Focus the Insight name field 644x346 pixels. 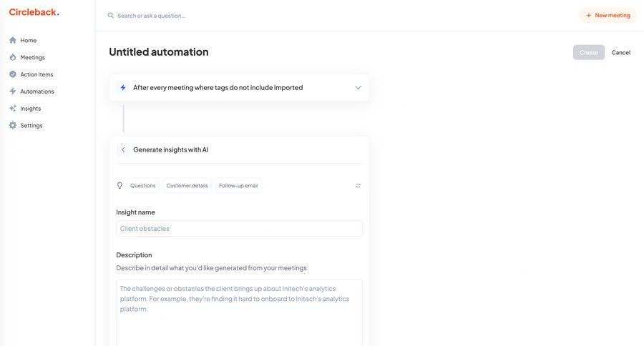tap(239, 228)
